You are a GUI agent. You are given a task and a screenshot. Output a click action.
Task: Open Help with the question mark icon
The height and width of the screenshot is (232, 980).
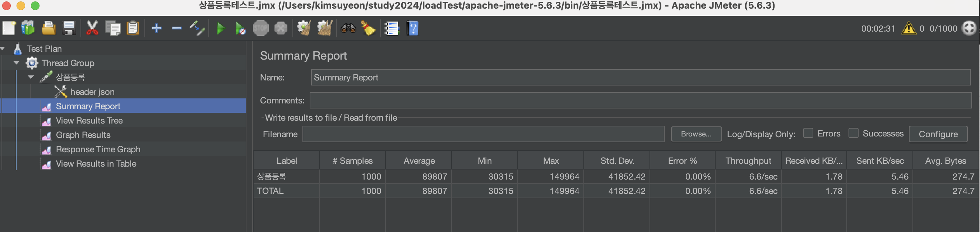pyautogui.click(x=412, y=28)
